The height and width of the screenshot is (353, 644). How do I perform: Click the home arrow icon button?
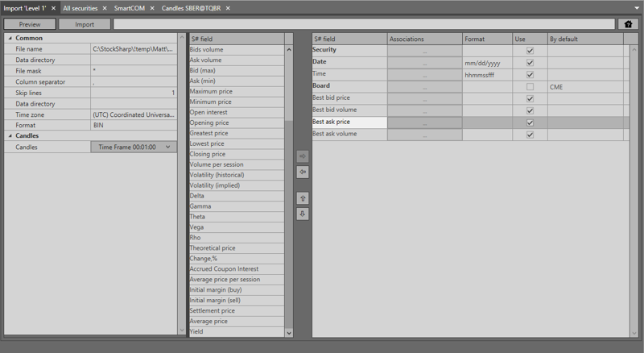tap(628, 24)
